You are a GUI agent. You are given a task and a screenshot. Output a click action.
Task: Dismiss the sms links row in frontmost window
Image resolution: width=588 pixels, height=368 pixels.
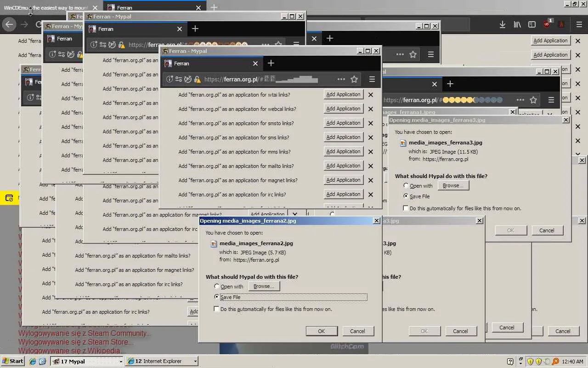click(371, 138)
